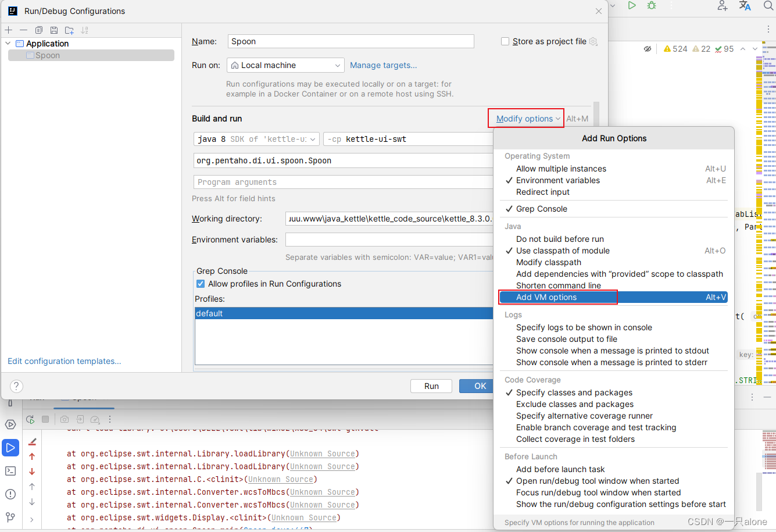Open store as project file settings gear
This screenshot has height=532, width=776.
(x=593, y=41)
